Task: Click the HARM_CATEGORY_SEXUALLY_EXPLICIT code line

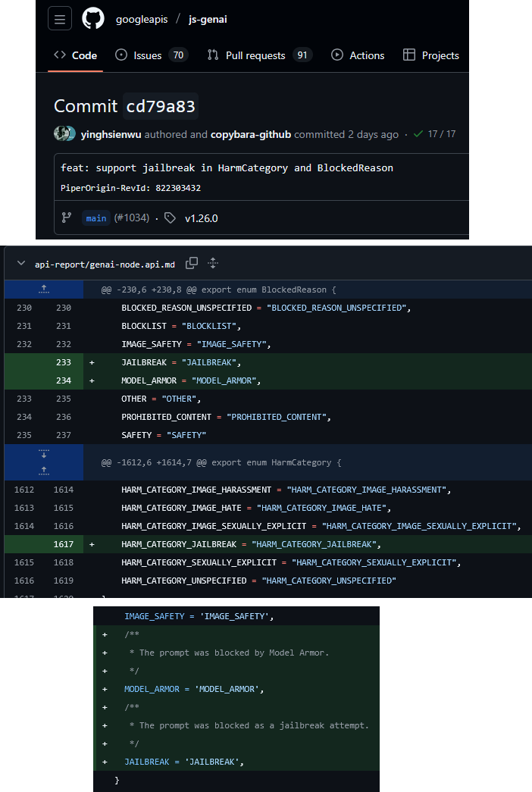Action: (291, 562)
